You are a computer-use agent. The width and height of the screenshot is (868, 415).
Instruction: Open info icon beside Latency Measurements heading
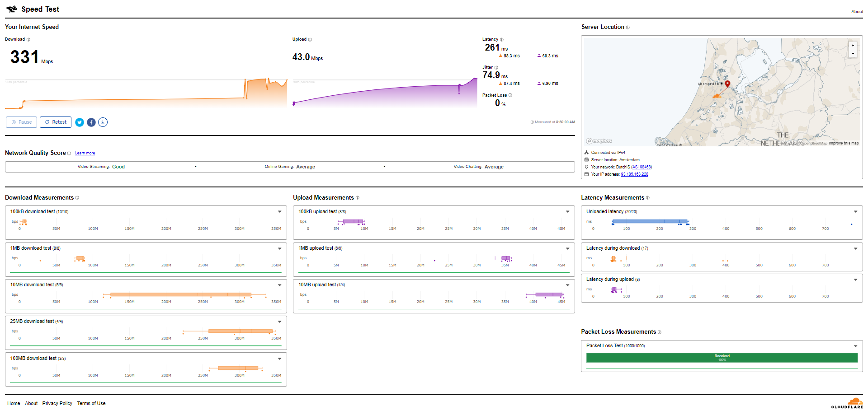tap(648, 198)
